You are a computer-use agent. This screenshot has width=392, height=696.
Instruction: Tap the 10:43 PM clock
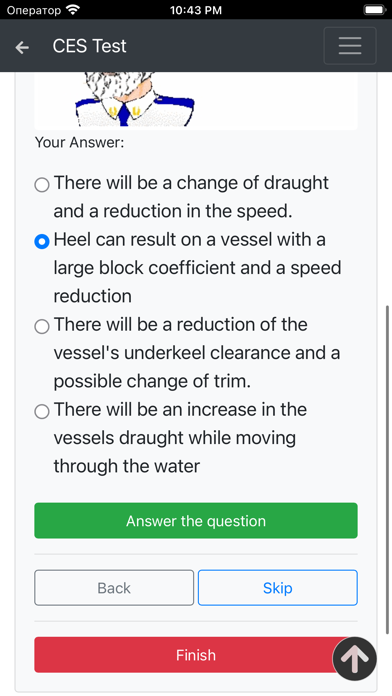click(x=196, y=10)
